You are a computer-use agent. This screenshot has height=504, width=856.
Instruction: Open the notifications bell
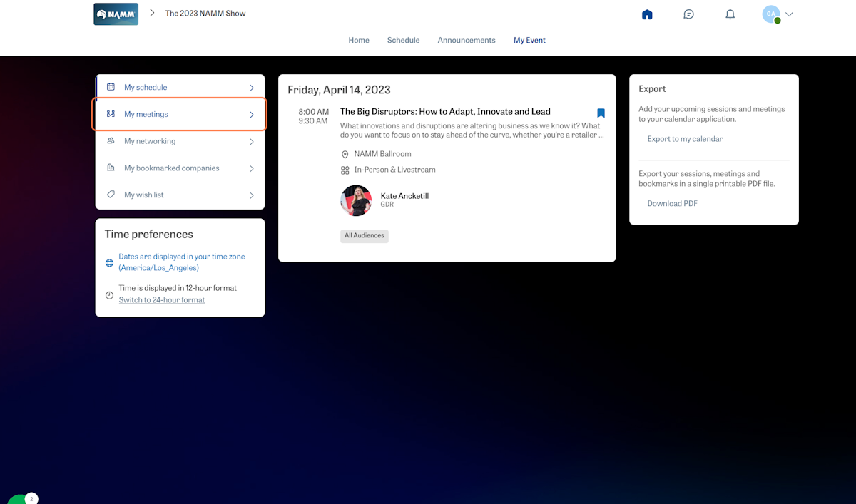coord(730,14)
